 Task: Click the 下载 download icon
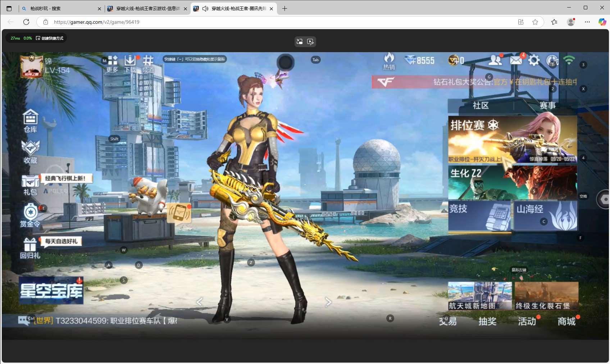click(130, 64)
